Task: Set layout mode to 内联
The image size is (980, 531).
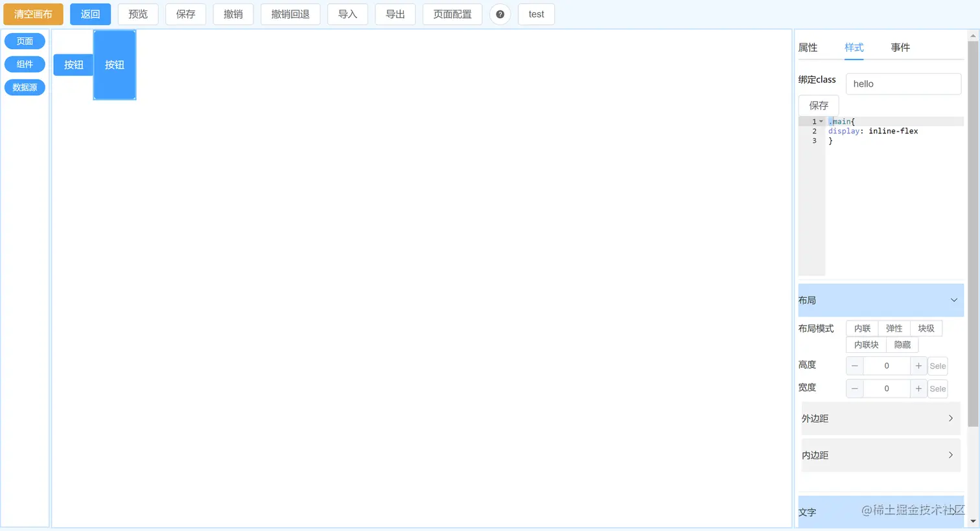Action: pyautogui.click(x=861, y=328)
